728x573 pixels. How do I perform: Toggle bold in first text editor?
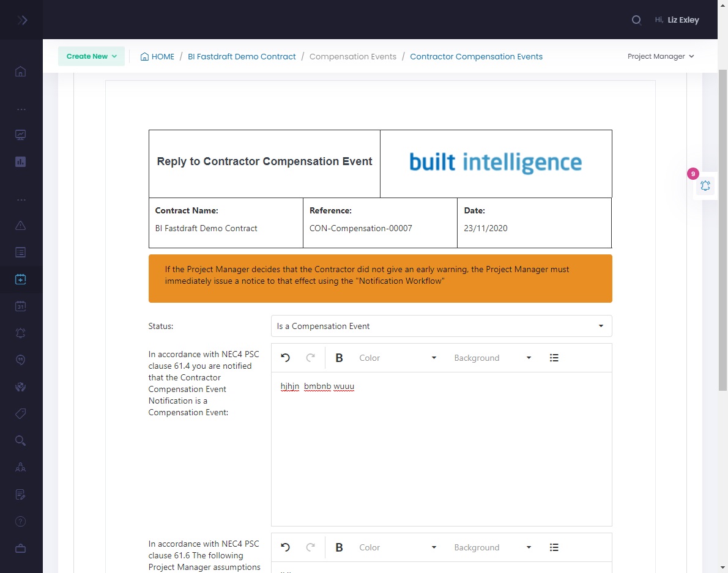tap(339, 358)
